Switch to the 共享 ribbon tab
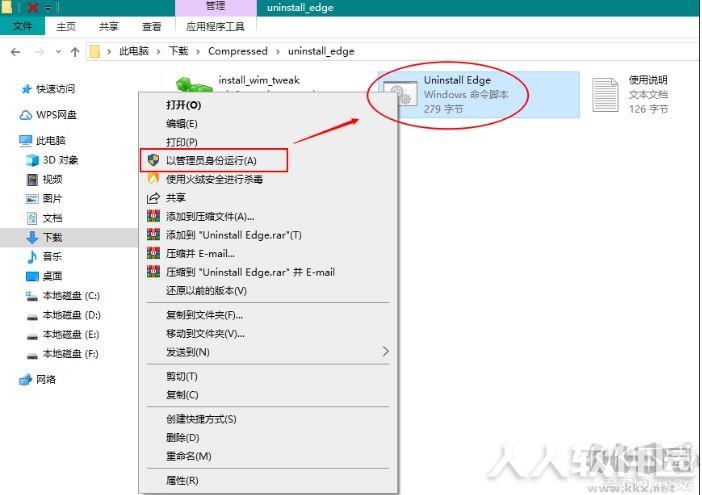 [109, 26]
